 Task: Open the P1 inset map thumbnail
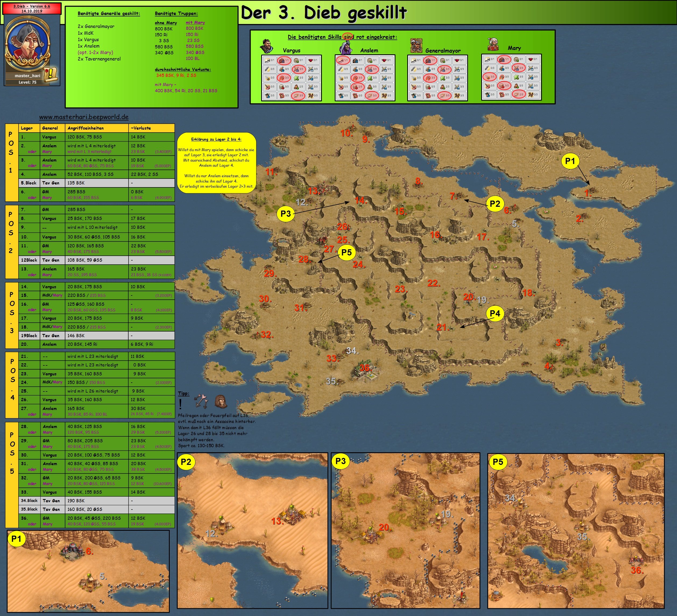point(88,571)
